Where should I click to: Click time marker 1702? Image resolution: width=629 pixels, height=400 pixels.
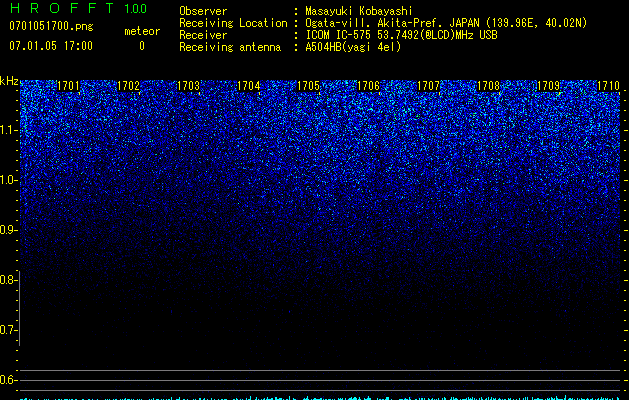pyautogui.click(x=128, y=86)
